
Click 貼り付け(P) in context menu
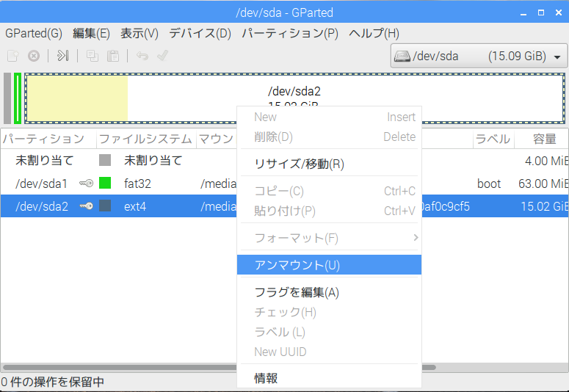point(329,211)
